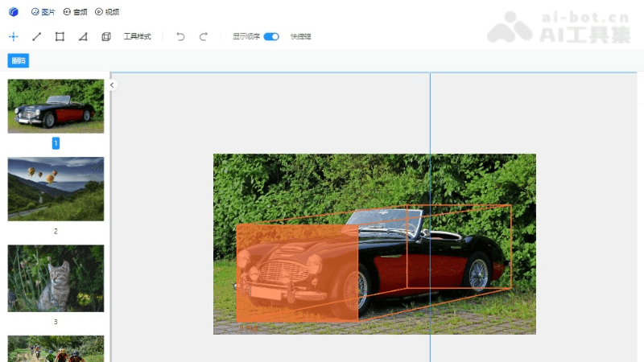
Task: Select the polygon angle tool
Action: (x=83, y=36)
